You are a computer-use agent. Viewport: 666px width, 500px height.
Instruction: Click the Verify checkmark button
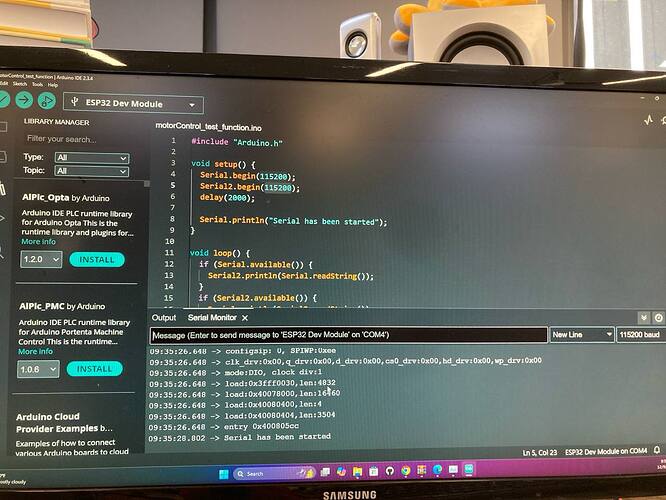[x=3, y=99]
